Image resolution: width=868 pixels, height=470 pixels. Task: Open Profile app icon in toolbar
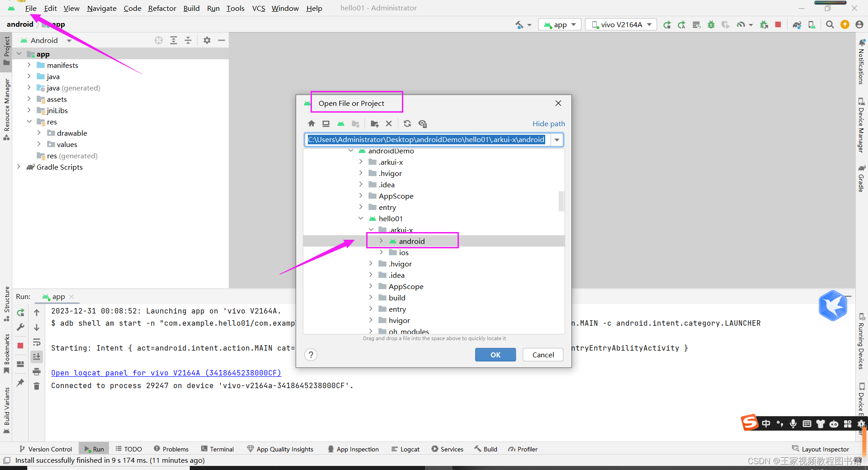pyautogui.click(x=740, y=24)
